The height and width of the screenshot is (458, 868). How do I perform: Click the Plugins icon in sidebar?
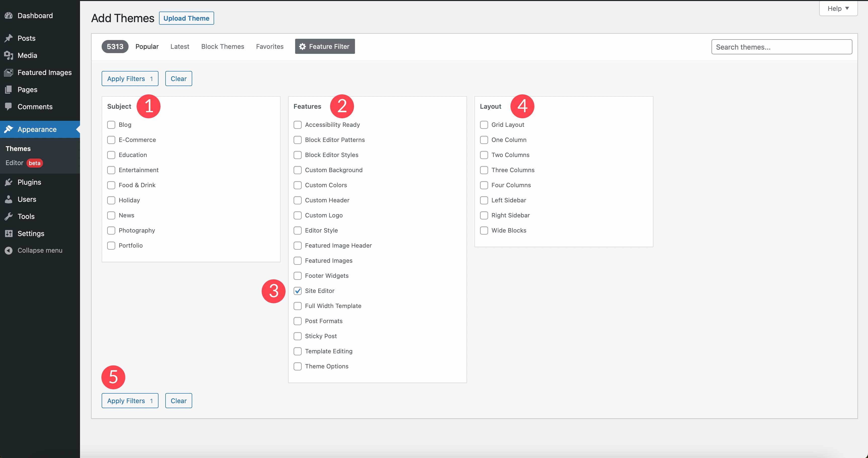tap(9, 181)
